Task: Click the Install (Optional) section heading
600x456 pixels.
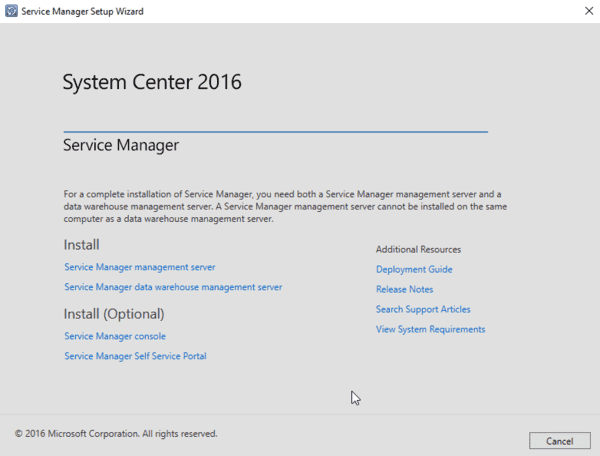Action: click(x=114, y=314)
